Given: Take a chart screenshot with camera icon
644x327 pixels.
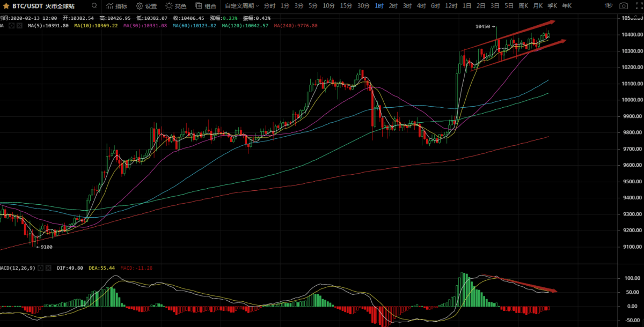Looking at the screenshot, I should (623, 6).
